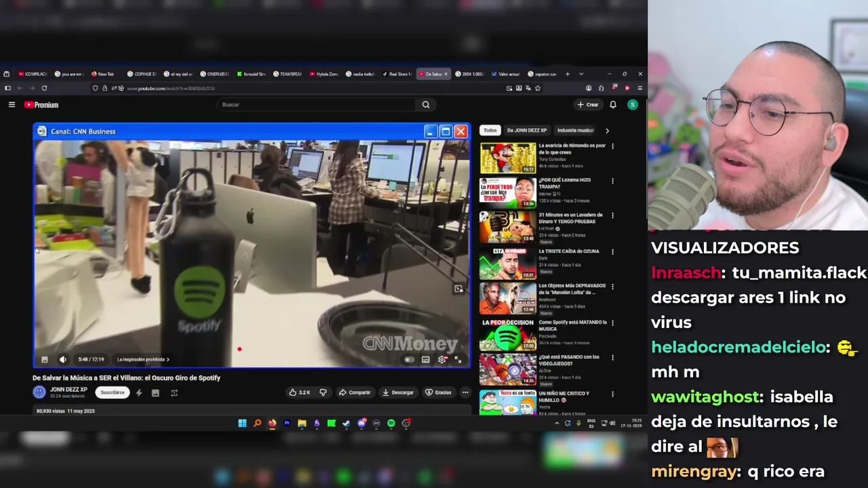
Task: Open options for 'Los Objetos Más DEPRAVADOS'
Action: tap(612, 287)
